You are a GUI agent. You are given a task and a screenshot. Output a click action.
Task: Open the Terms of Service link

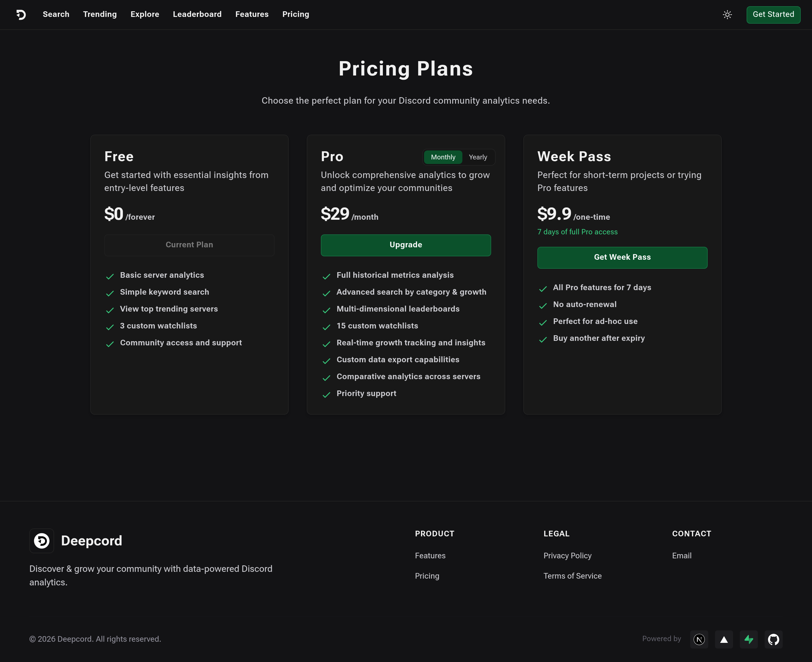point(572,576)
